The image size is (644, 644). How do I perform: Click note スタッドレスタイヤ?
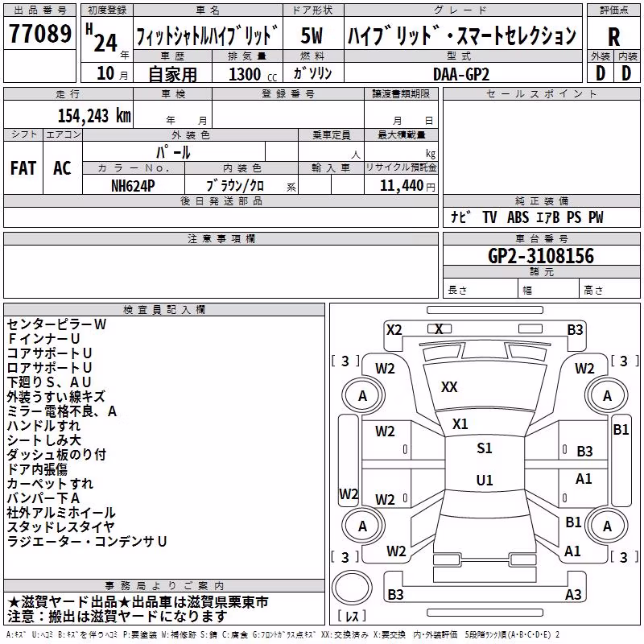coord(61,526)
